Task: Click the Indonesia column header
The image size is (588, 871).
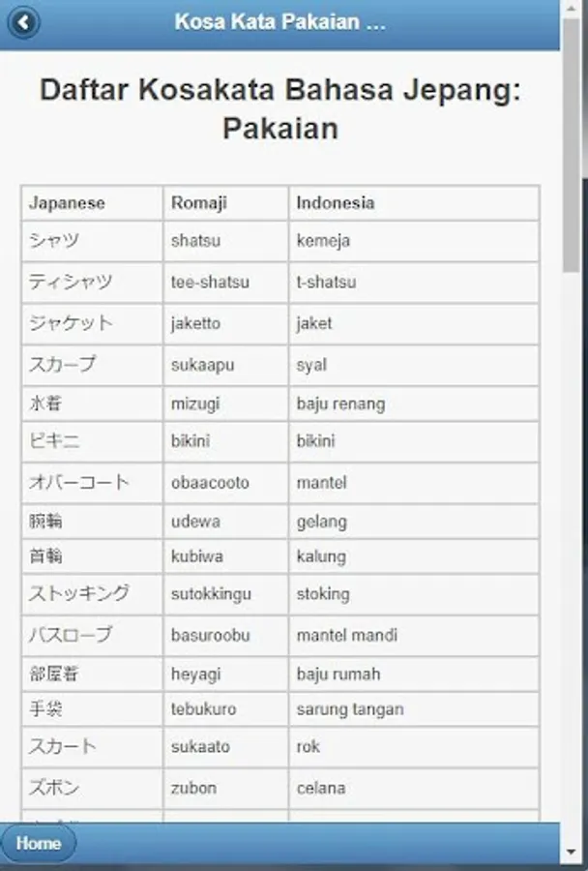Action: click(x=336, y=203)
